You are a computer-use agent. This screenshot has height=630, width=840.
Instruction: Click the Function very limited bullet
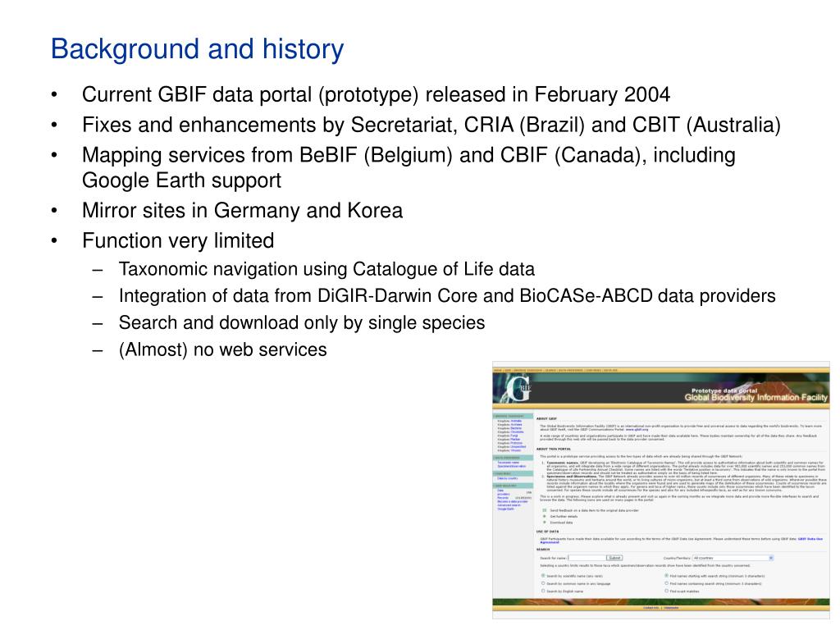(x=178, y=240)
